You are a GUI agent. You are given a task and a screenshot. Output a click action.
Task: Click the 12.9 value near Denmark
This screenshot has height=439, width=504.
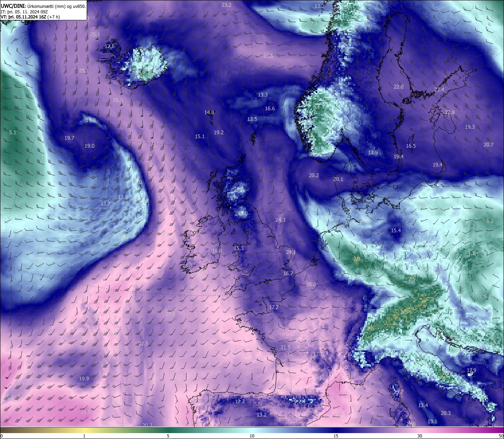coord(373,152)
